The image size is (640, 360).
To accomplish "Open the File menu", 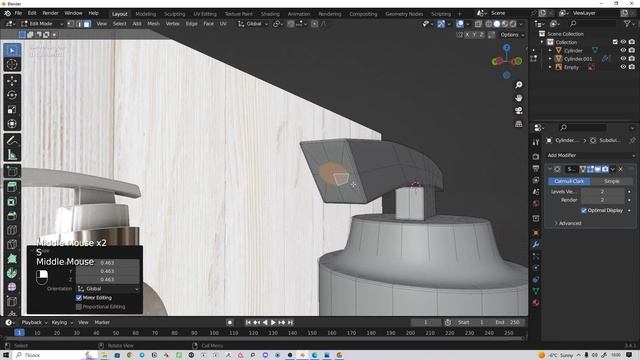I will point(18,13).
